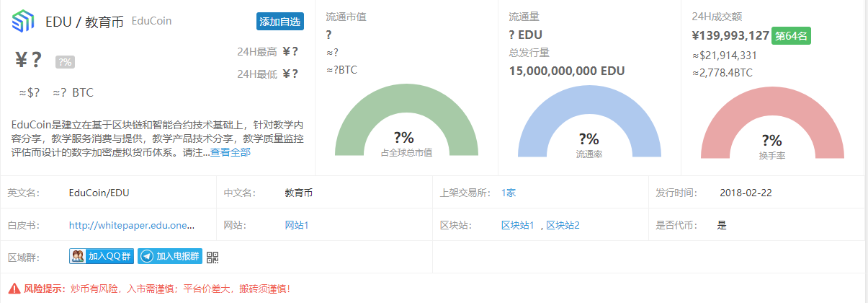The image size is (868, 303).
Task: Select the 24H最低 label
Action: (256, 74)
